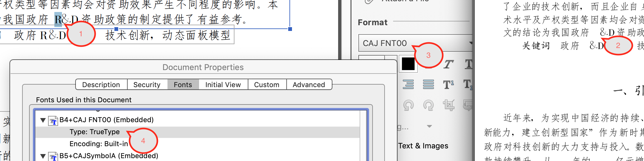Image resolution: width=644 pixels, height=161 pixels.
Task: Justify text alignment
Action: coord(428,84)
